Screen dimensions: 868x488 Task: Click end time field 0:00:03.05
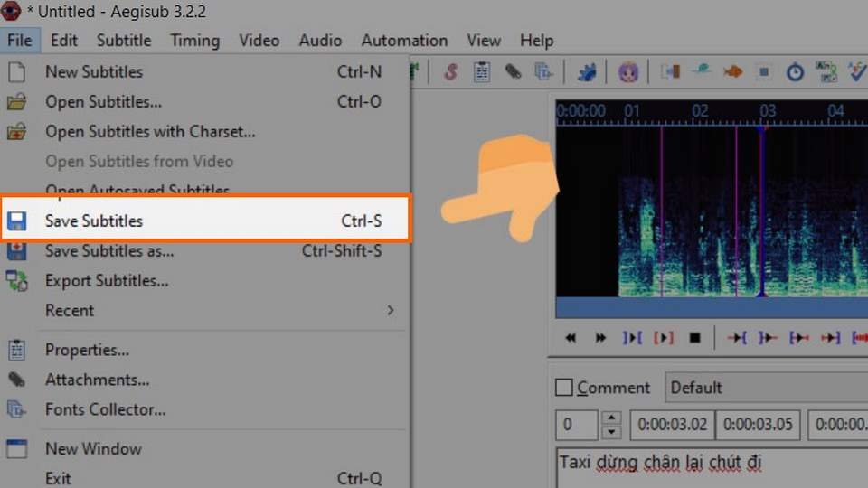pyautogui.click(x=758, y=425)
